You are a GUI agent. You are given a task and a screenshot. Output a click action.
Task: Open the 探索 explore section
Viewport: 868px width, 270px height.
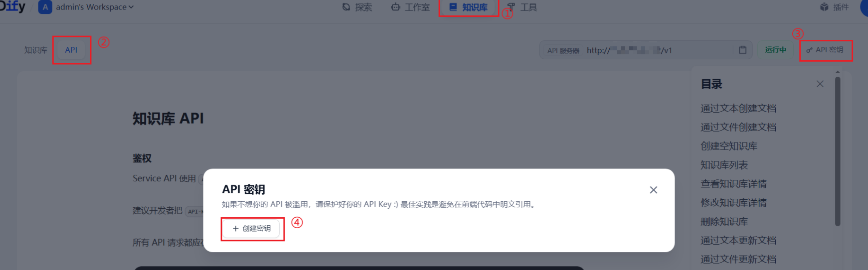[357, 7]
